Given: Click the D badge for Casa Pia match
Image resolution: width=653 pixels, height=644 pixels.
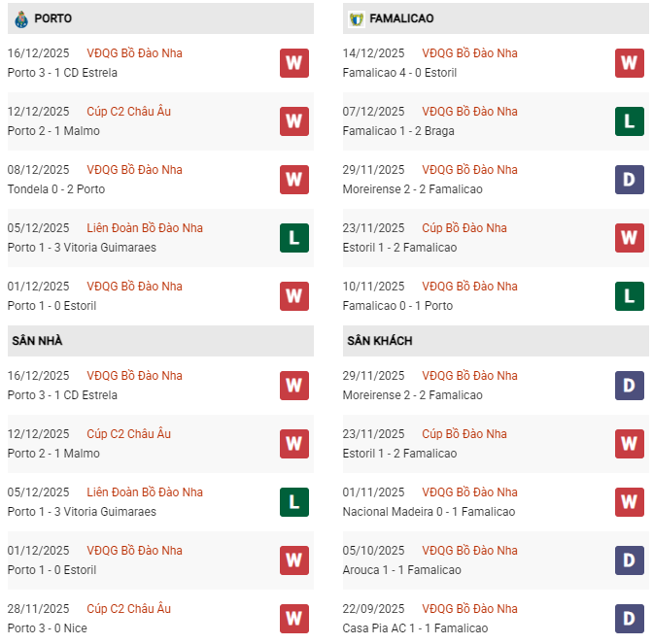Looking at the screenshot, I should 630,619.
